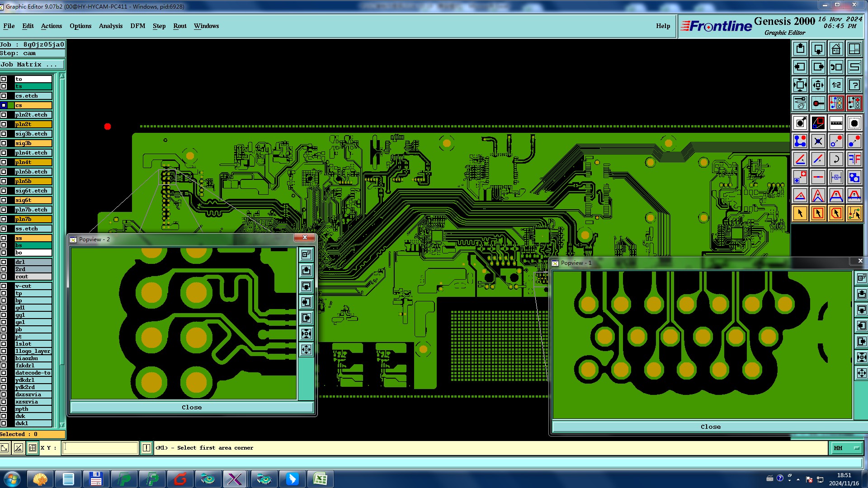The height and width of the screenshot is (488, 868).
Task: Click the zoom fit-all arrows icon
Action: (x=800, y=85)
